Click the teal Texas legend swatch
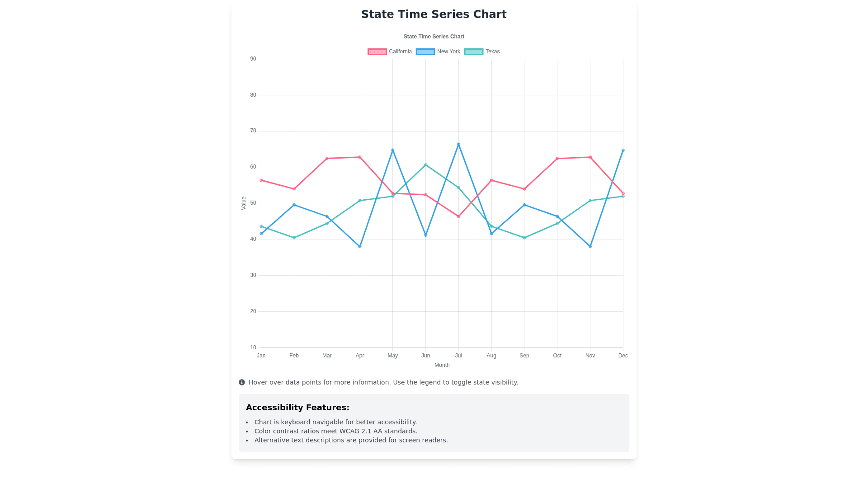Image resolution: width=868 pixels, height=488 pixels. [x=474, y=52]
